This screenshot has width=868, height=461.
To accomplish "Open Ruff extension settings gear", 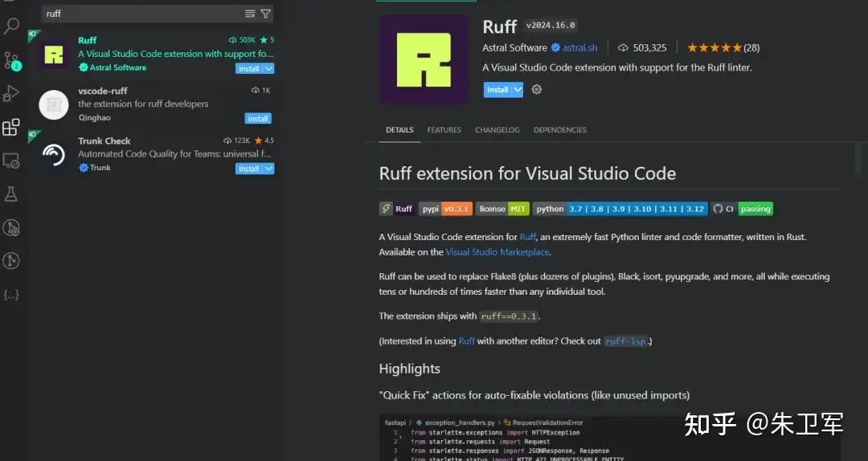I will (x=536, y=90).
